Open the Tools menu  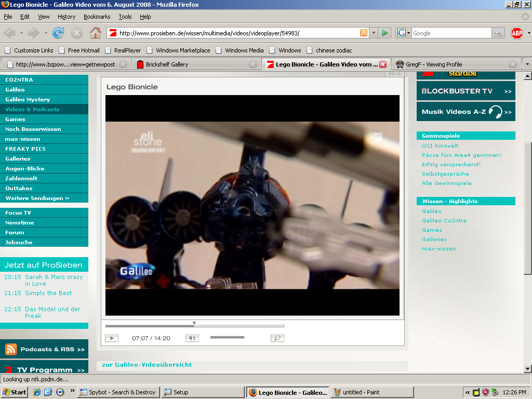(x=125, y=17)
